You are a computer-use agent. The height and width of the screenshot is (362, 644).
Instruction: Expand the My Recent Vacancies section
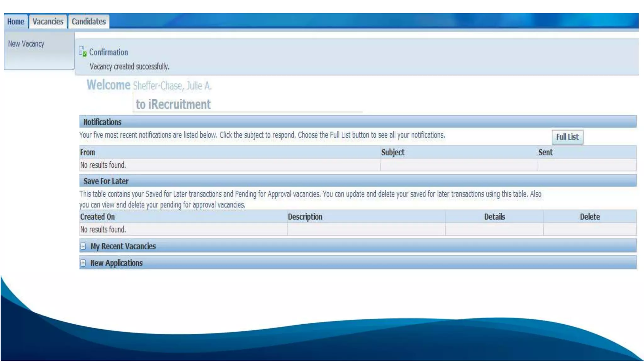[x=83, y=246]
